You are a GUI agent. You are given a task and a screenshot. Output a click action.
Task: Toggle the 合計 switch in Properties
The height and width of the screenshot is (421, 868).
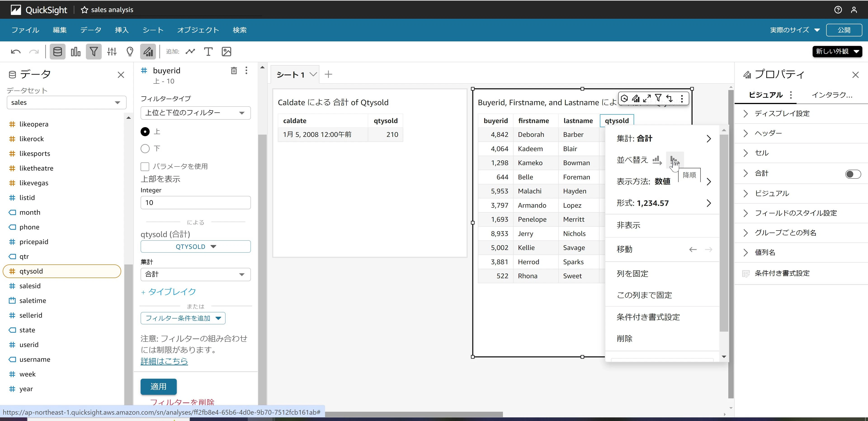pos(853,174)
